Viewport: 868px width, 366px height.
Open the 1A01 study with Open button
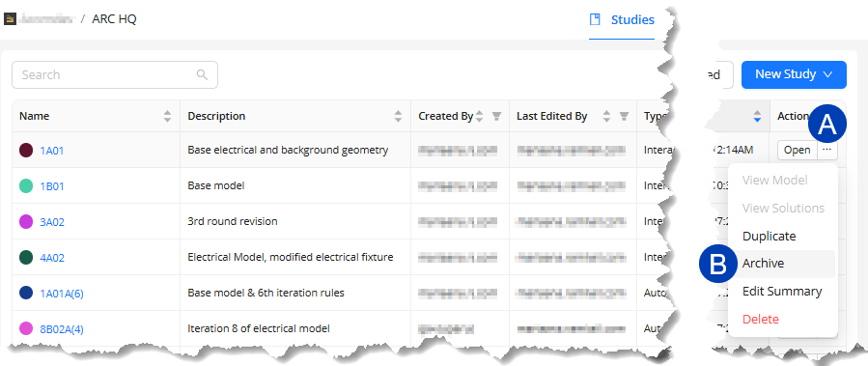(x=798, y=150)
